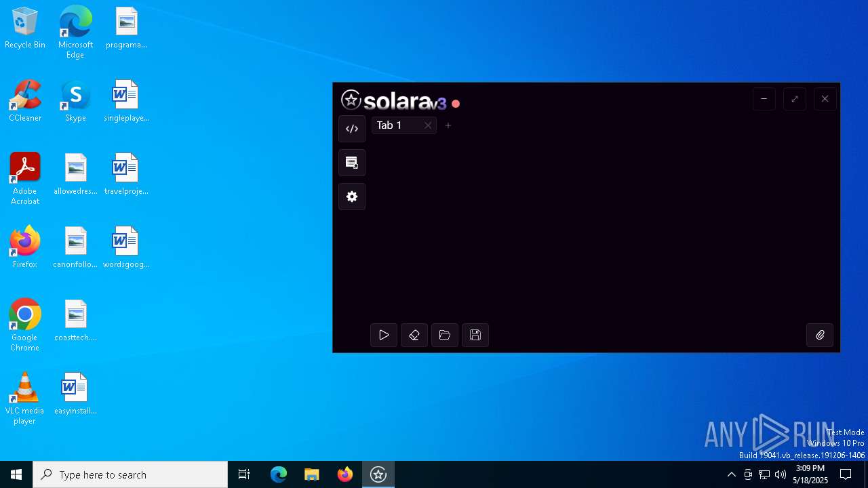Select the Firefox desktop shortcut
The image size is (868, 488).
25,248
